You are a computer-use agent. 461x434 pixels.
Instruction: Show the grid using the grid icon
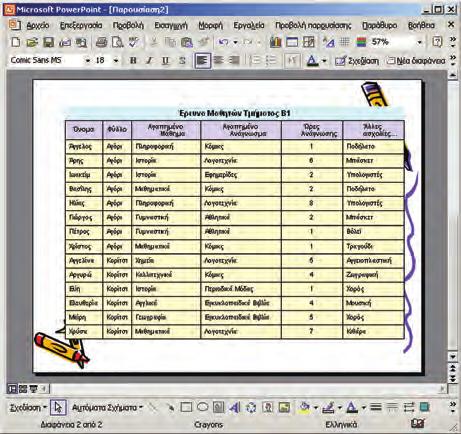[344, 42]
